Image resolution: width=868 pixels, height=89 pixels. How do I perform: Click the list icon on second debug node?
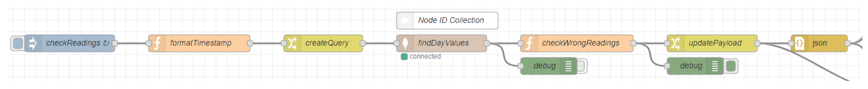715,66
